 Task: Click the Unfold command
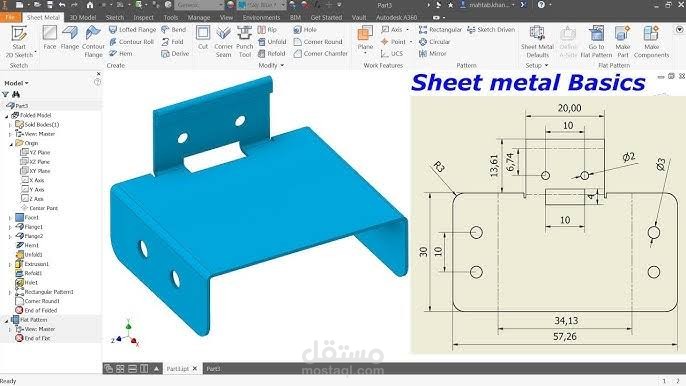coord(272,42)
